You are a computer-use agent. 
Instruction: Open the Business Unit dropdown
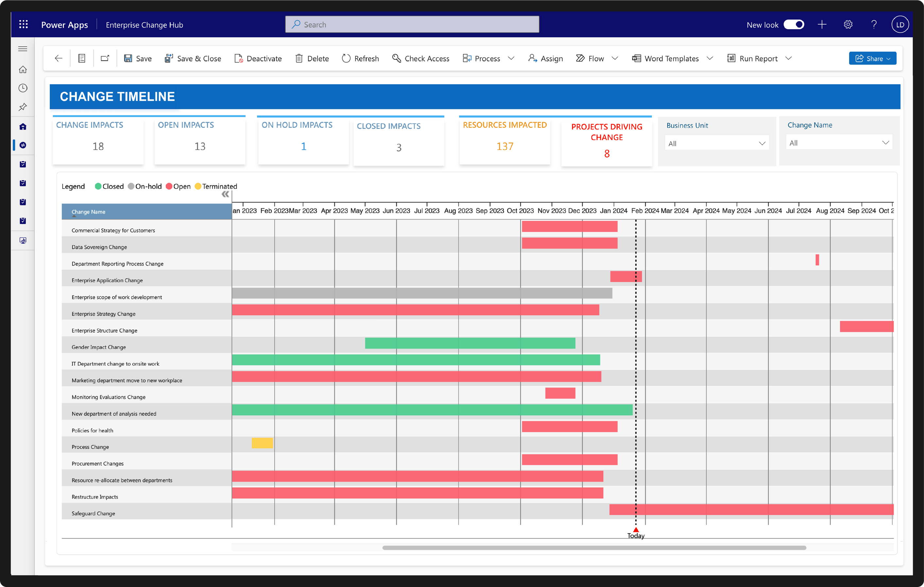tap(717, 143)
